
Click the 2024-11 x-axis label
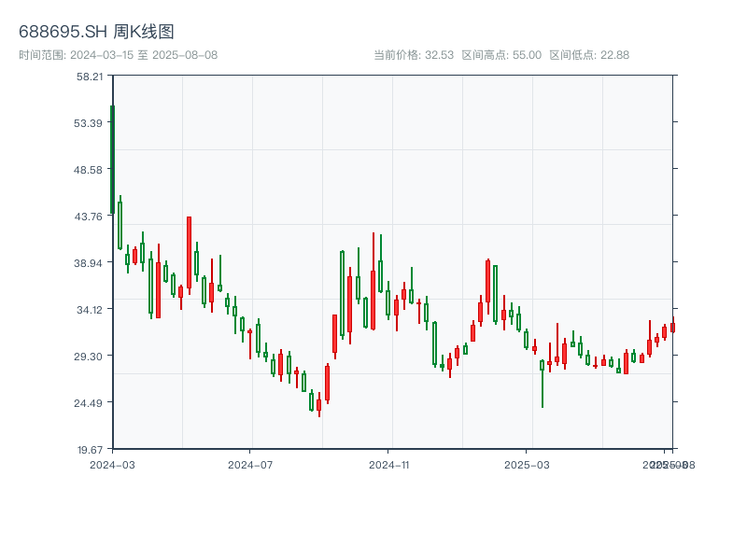click(388, 465)
